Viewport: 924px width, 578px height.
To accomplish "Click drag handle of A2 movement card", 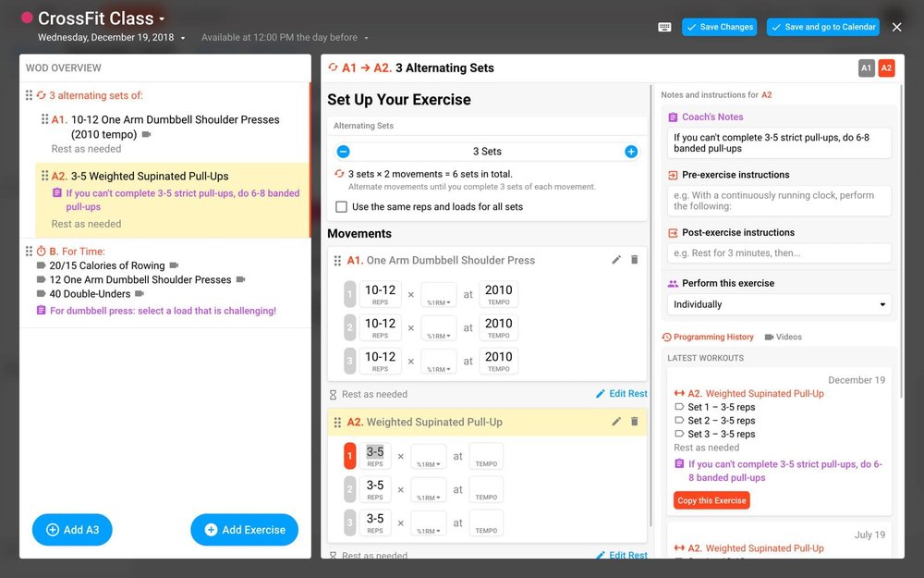I will click(337, 423).
